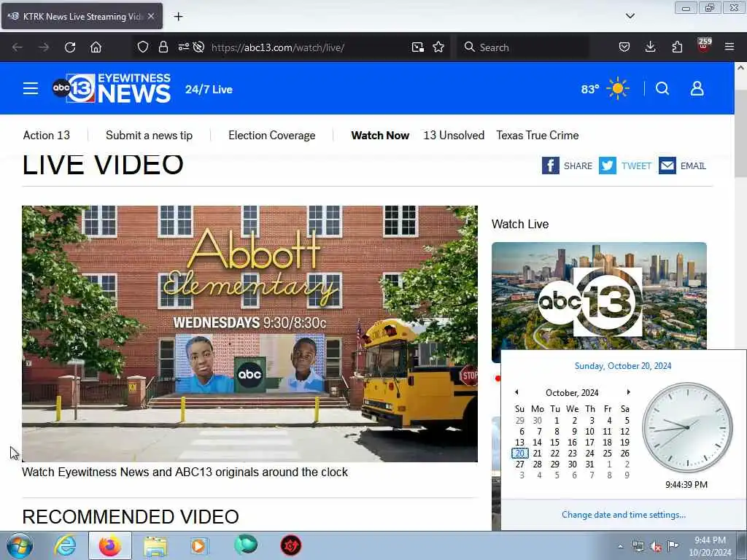Open the ABC13 site hamburger menu
747x560 pixels.
(31, 88)
